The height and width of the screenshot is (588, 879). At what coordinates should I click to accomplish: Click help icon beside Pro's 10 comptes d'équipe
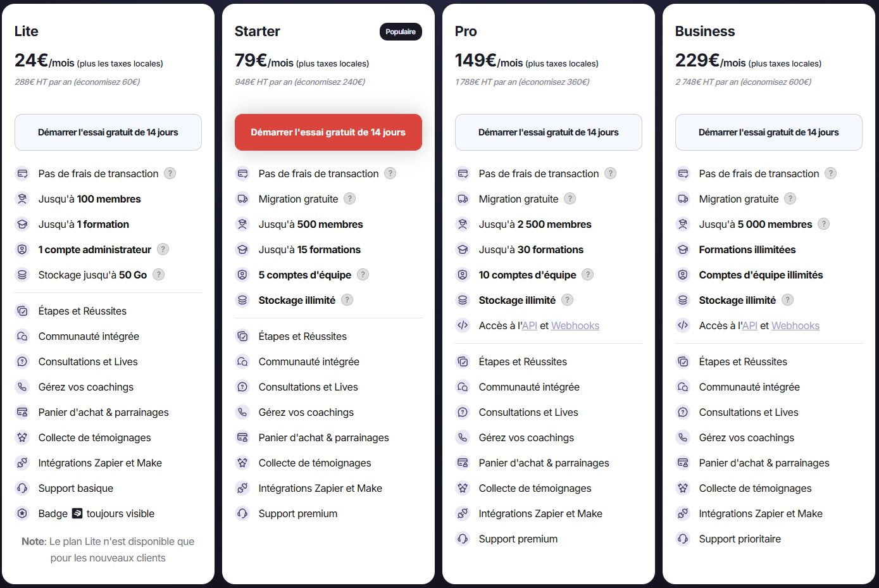tap(588, 275)
